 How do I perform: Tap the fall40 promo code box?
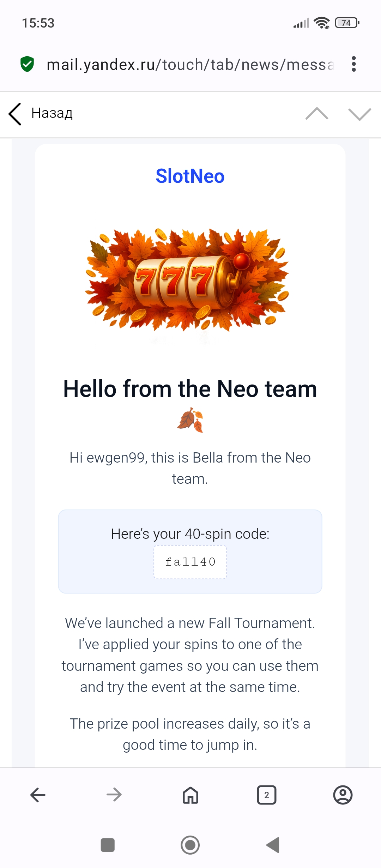(190, 562)
